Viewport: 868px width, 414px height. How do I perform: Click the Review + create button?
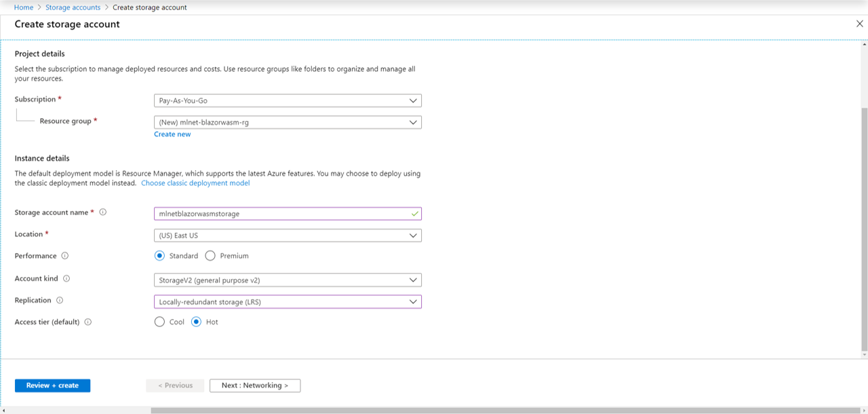tap(52, 385)
